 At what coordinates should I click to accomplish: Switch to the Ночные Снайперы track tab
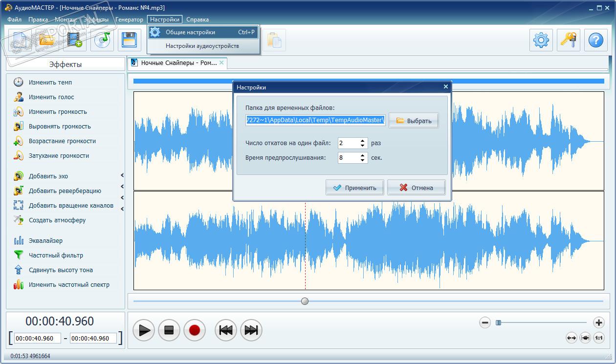point(178,63)
